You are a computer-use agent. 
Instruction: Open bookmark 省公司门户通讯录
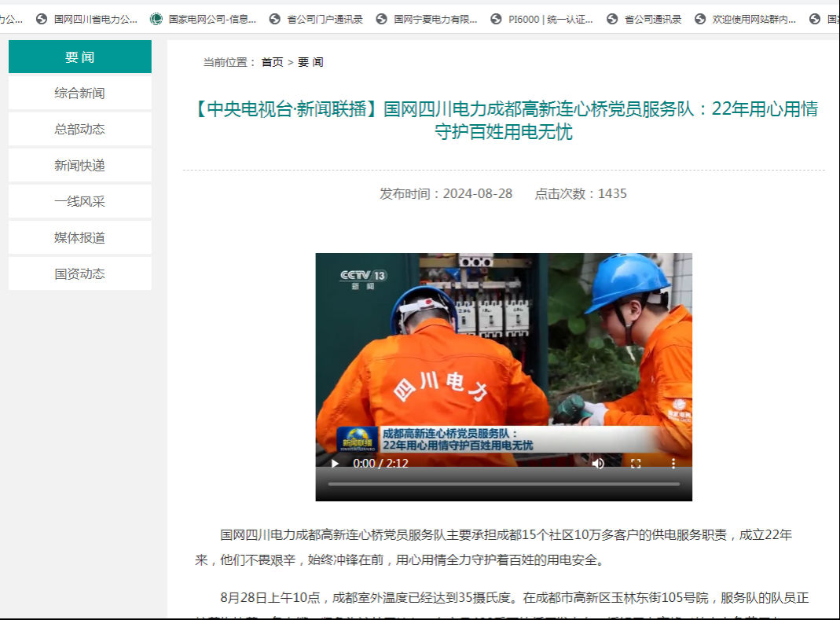click(x=316, y=20)
